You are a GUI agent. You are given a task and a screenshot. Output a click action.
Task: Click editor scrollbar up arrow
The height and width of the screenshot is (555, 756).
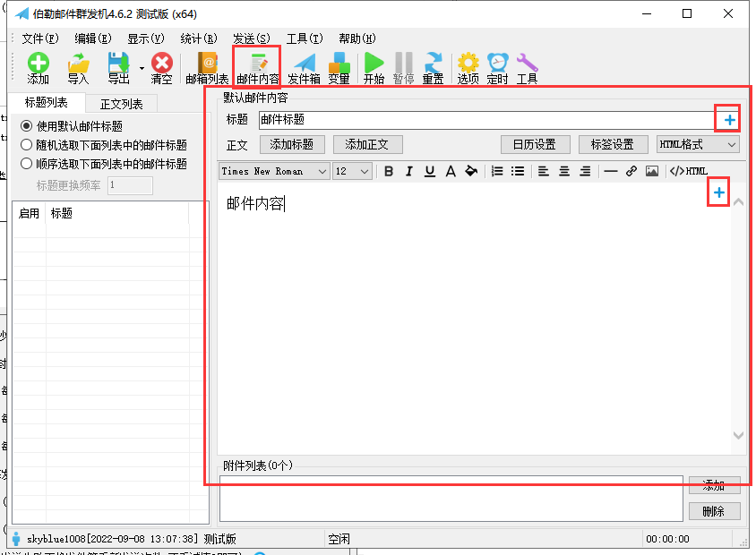738,203
